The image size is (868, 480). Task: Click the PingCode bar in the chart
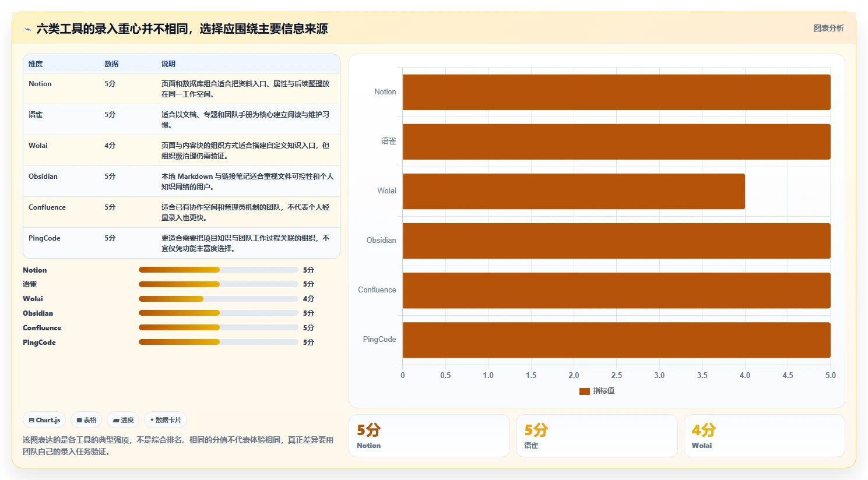617,340
